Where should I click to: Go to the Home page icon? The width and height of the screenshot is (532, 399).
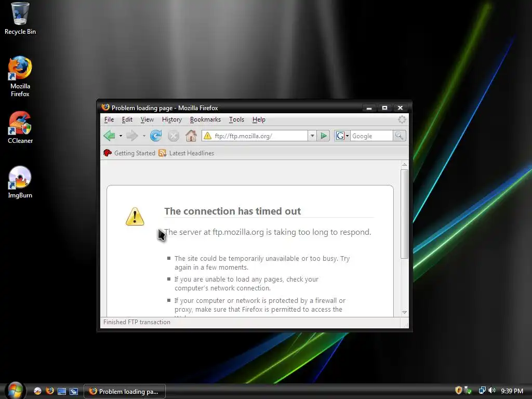pos(191,136)
